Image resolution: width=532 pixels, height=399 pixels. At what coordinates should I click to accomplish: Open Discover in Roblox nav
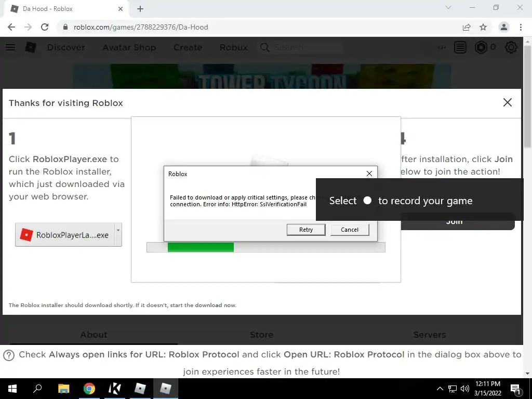[x=66, y=47]
